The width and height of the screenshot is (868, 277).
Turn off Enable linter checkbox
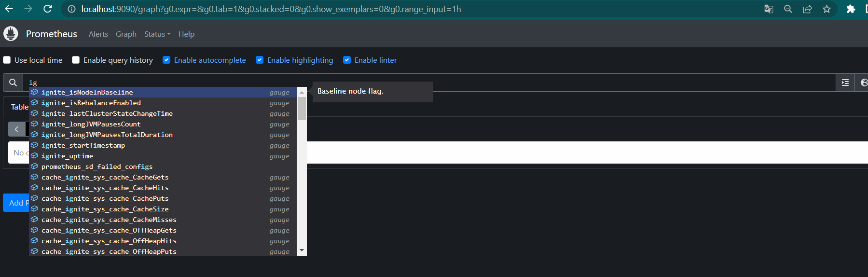point(347,60)
